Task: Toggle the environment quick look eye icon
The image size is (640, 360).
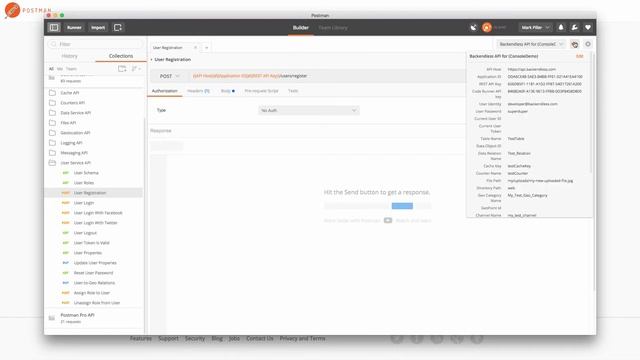Action: tap(575, 44)
